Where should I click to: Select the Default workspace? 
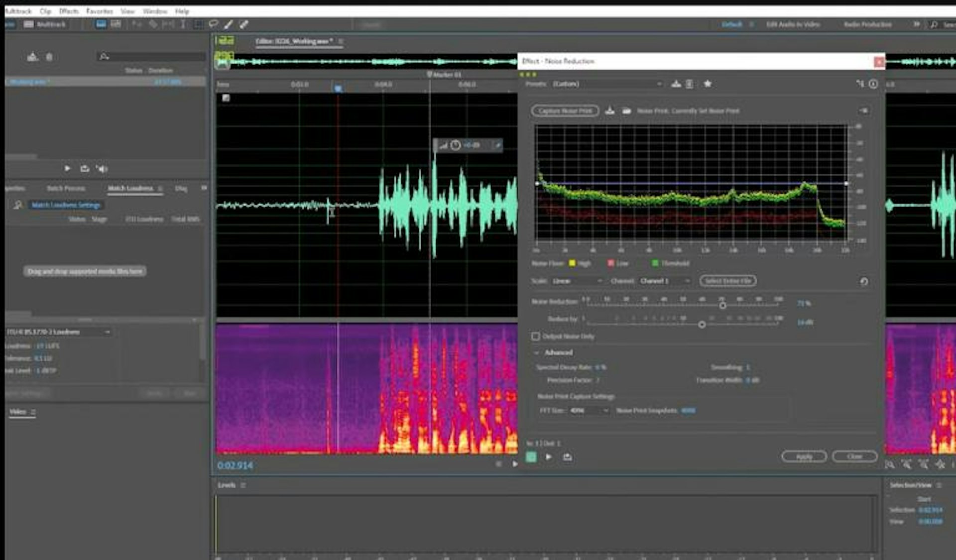click(731, 24)
